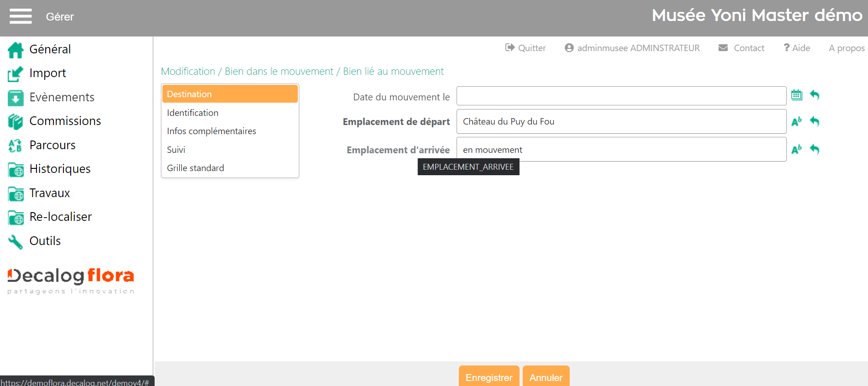Screen dimensions: 868x386
Task: Click the Aide question mark icon
Action: pyautogui.click(x=786, y=47)
